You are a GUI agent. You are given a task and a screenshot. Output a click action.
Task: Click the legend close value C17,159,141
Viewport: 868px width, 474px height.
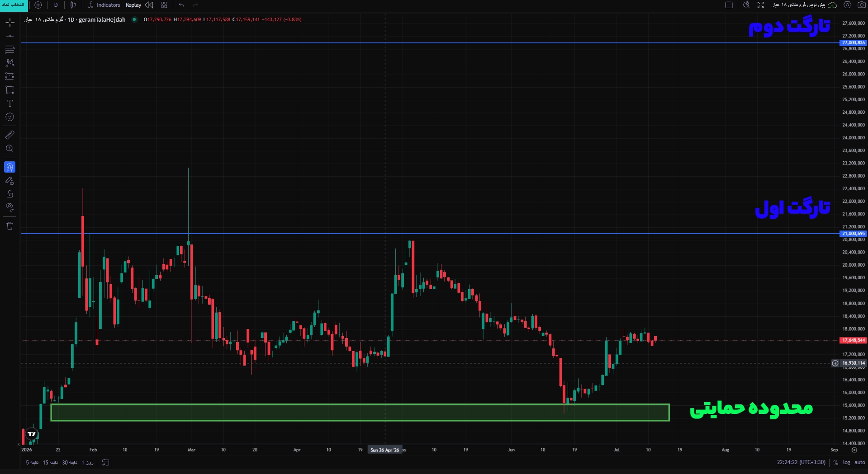click(246, 19)
